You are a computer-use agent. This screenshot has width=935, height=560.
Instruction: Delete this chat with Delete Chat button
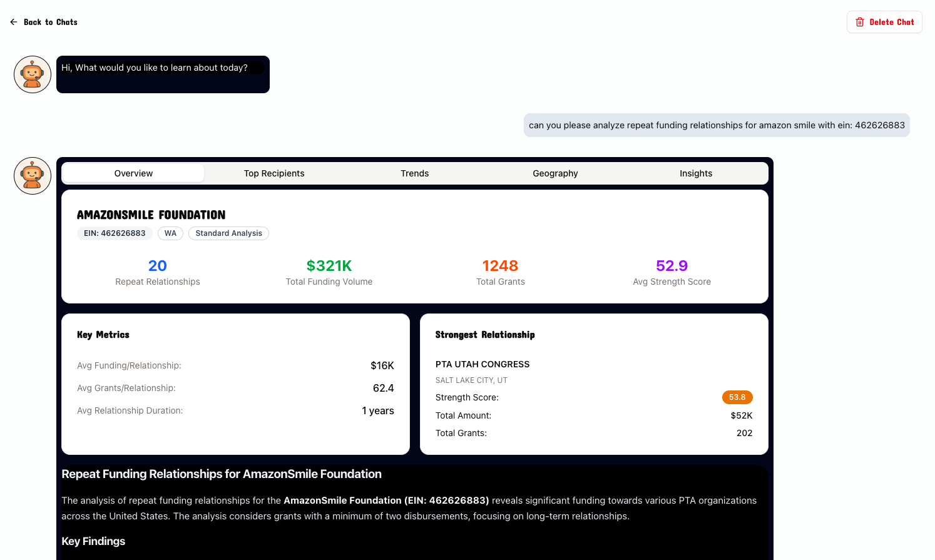click(884, 22)
